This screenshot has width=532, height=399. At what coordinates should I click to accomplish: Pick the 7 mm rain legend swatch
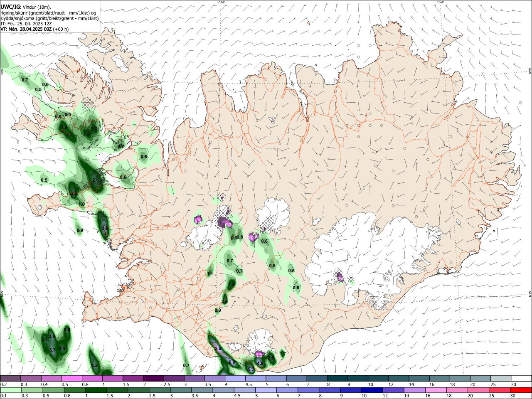coord(308,390)
